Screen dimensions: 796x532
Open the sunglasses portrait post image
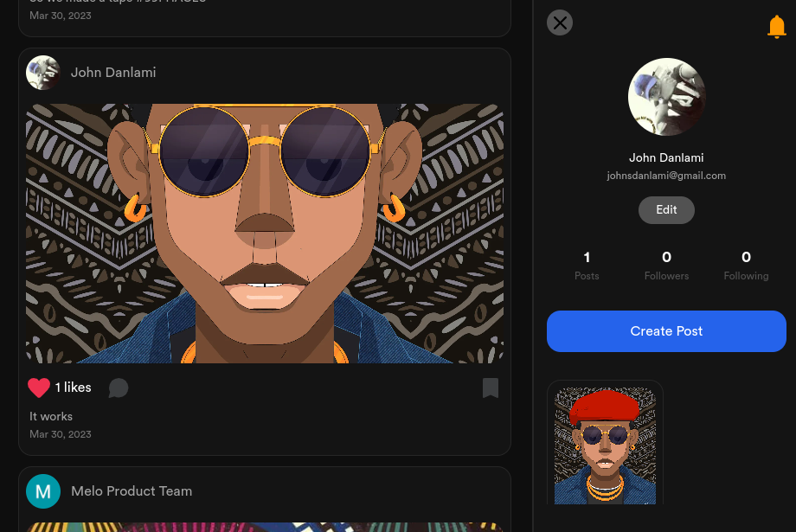(x=265, y=234)
